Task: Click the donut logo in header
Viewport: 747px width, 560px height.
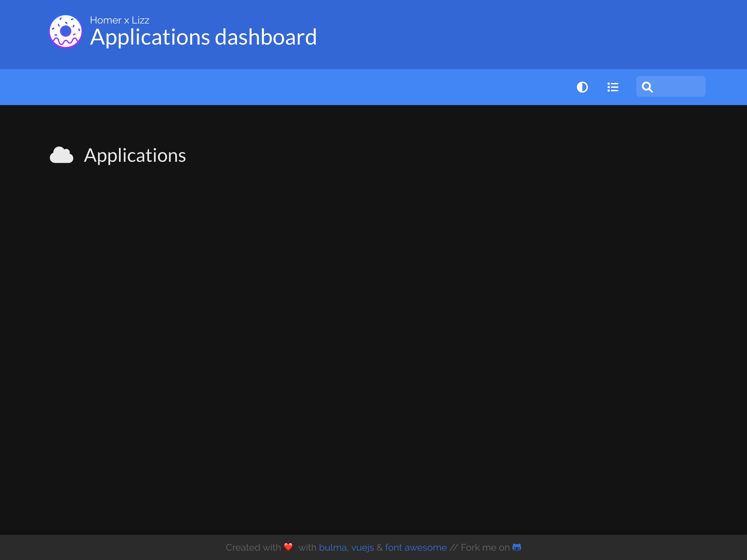Action: (66, 31)
